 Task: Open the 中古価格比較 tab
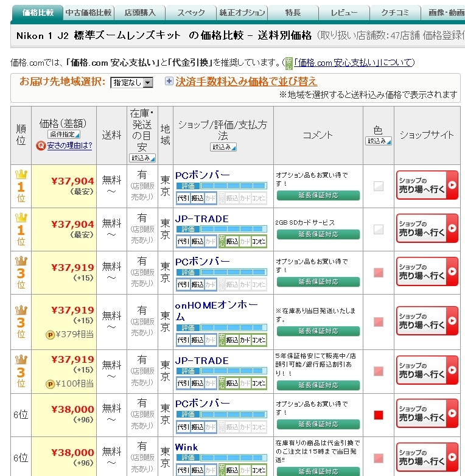point(89,13)
